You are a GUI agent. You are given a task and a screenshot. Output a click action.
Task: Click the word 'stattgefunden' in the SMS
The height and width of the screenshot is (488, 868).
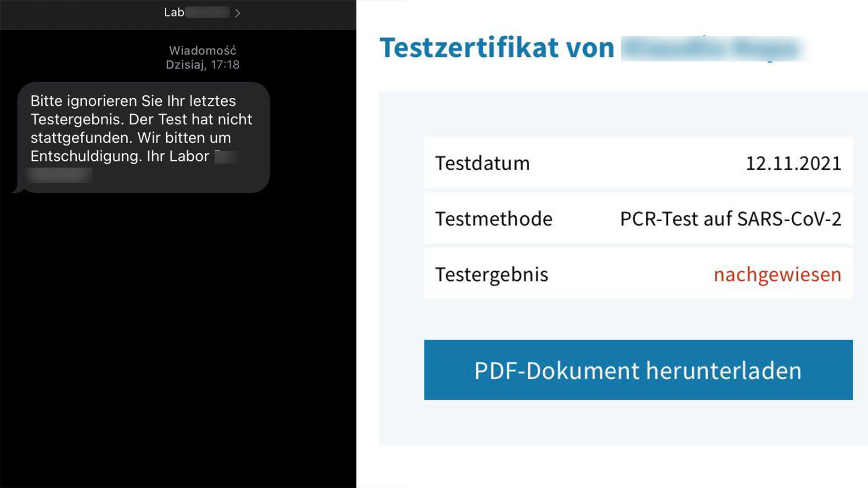(81, 138)
